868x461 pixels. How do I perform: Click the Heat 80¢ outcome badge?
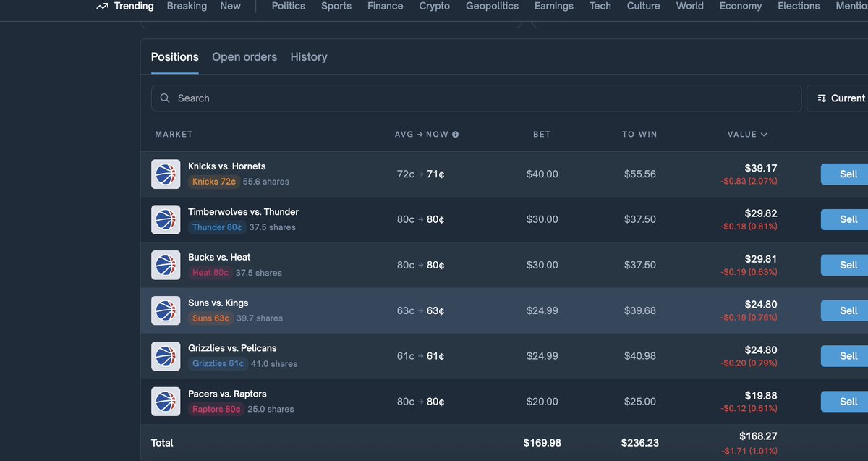point(210,273)
